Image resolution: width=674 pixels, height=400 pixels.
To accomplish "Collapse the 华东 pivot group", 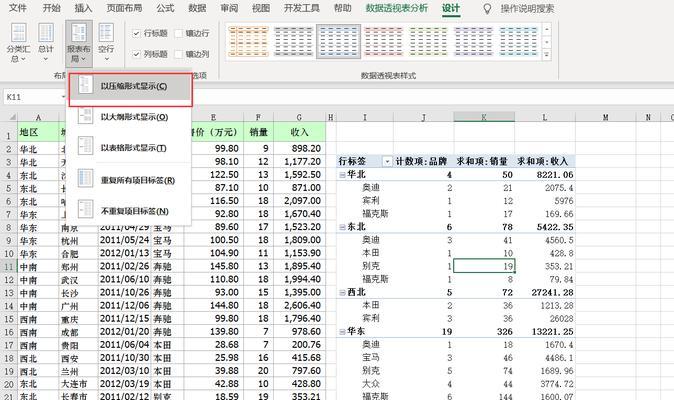I will 343,332.
